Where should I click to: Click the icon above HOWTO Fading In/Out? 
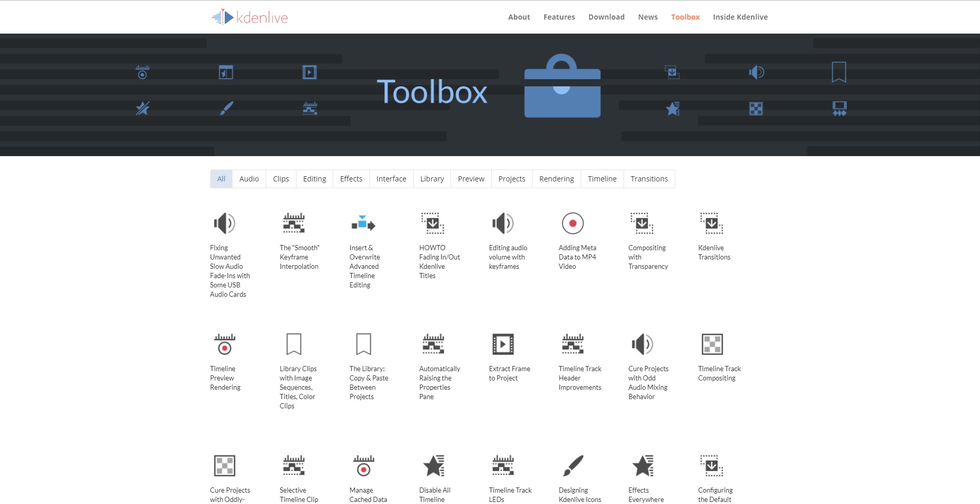433,223
